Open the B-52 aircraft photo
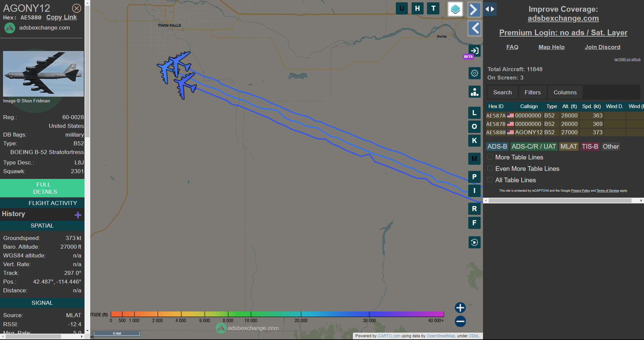 (43, 74)
